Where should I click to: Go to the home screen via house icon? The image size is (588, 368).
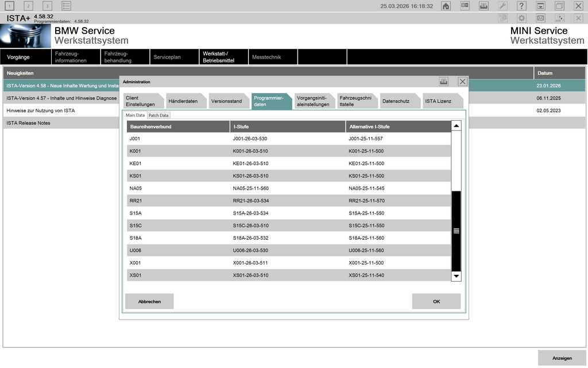point(446,6)
